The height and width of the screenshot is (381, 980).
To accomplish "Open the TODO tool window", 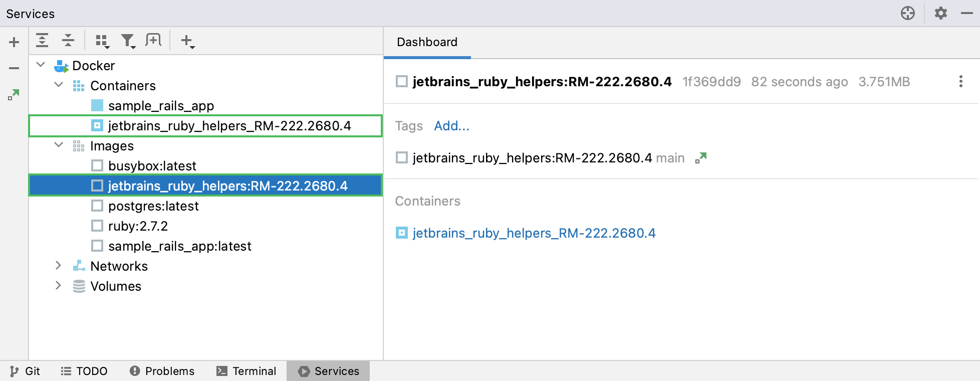I will [x=84, y=371].
